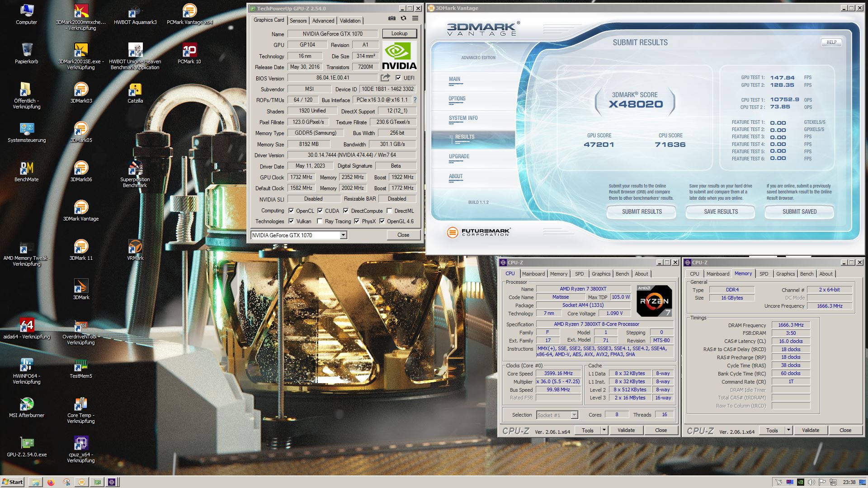Toggle the PhysX checkbox
Screen dimensions: 868x488
[x=357, y=221]
